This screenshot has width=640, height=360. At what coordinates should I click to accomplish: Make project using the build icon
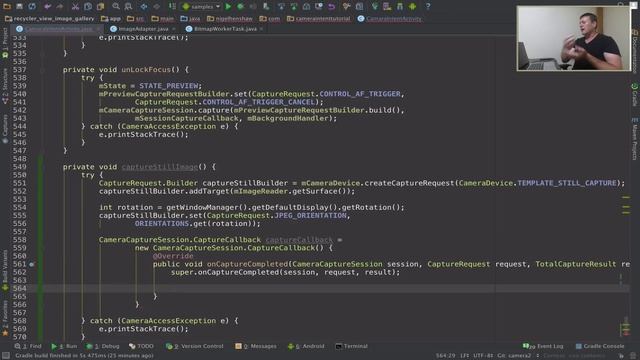click(x=172, y=7)
